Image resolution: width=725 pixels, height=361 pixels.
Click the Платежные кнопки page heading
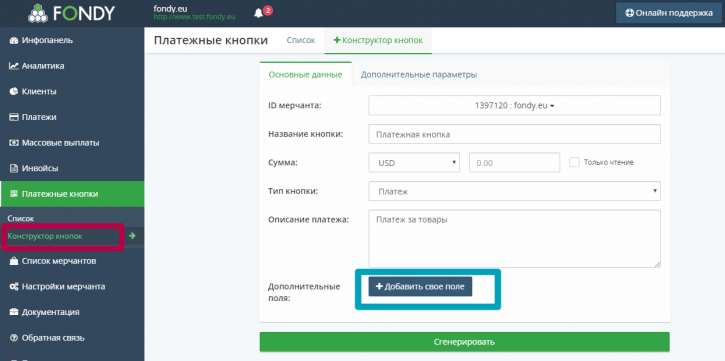pyautogui.click(x=210, y=40)
